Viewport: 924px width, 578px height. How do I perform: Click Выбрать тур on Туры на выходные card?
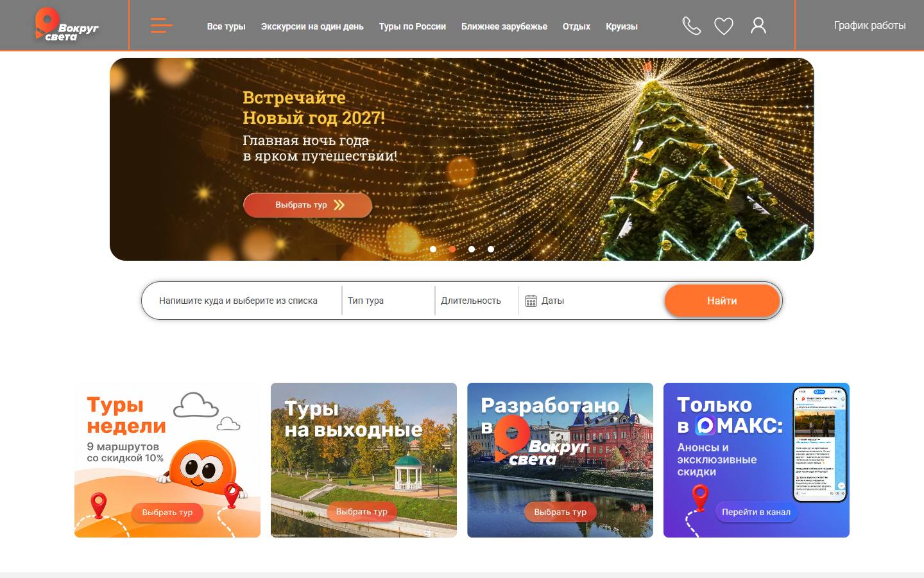point(362,512)
